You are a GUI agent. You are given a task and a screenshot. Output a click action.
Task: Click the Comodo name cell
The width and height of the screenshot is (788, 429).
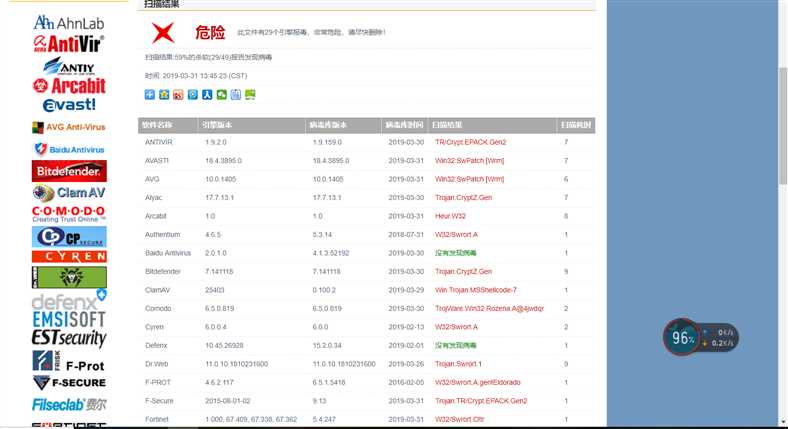[x=158, y=308]
